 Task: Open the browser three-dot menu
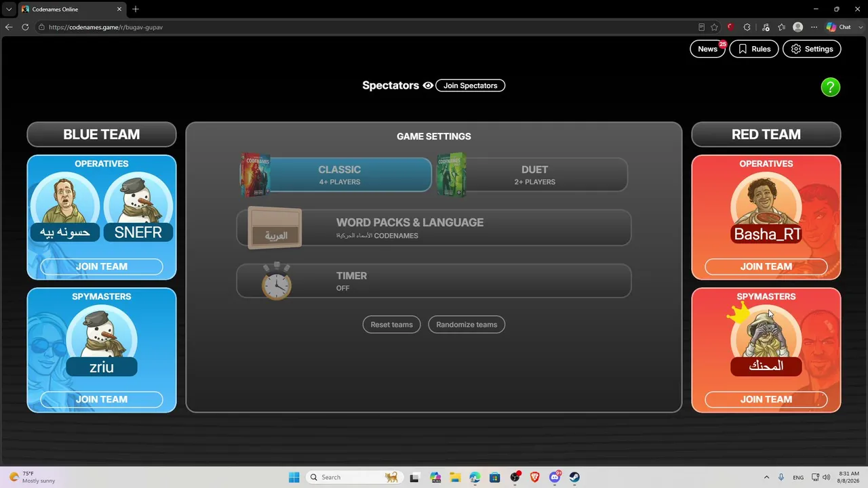tap(814, 27)
